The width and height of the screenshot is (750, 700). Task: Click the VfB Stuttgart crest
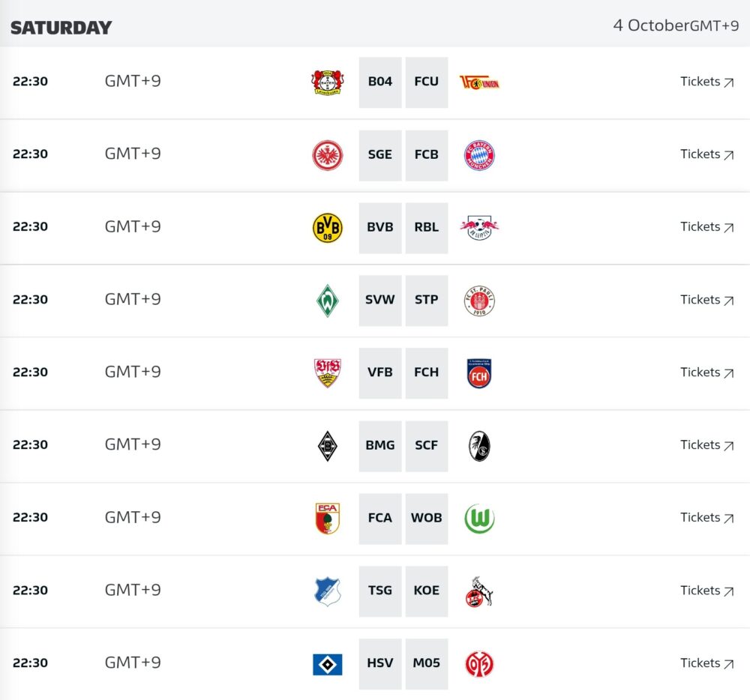(x=328, y=373)
